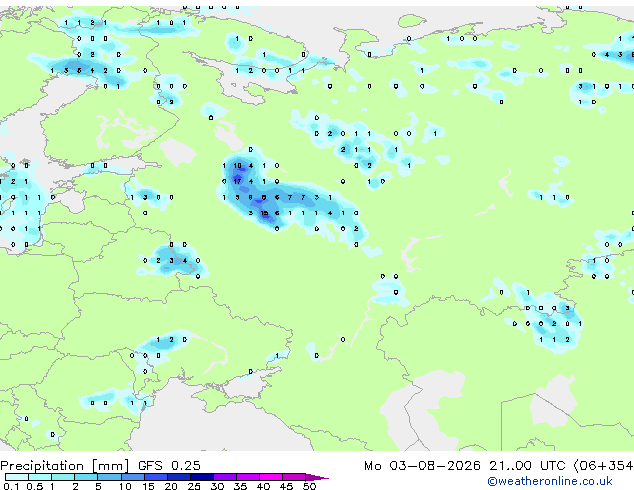Click legend label '50'
The width and height of the screenshot is (634, 490).
(x=309, y=486)
